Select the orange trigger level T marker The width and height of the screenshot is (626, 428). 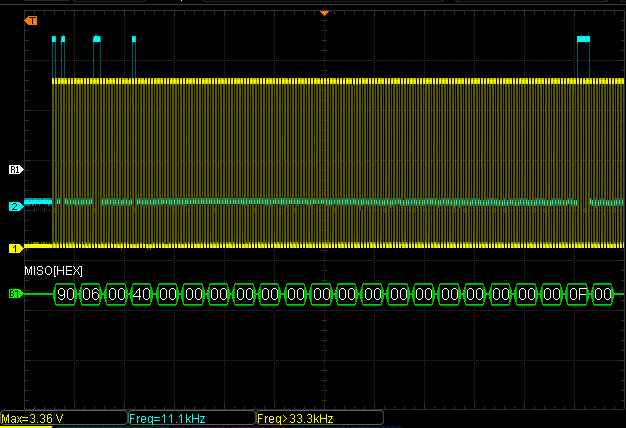point(31,20)
